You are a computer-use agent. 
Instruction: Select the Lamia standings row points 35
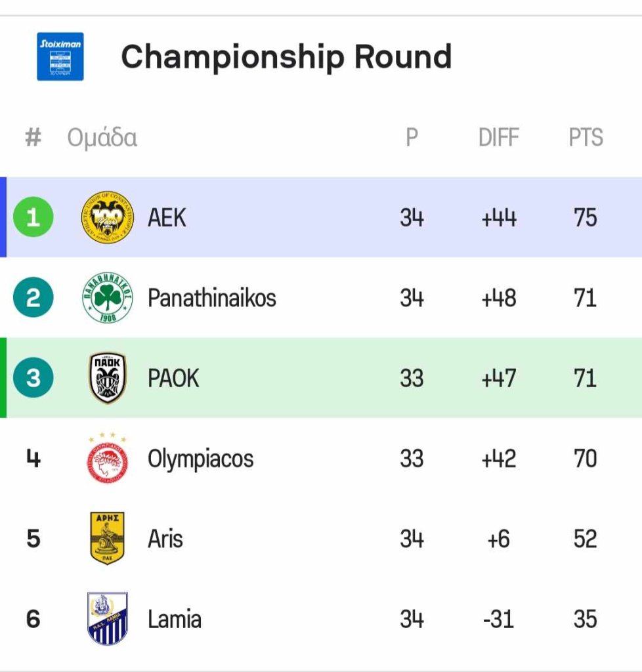click(585, 619)
